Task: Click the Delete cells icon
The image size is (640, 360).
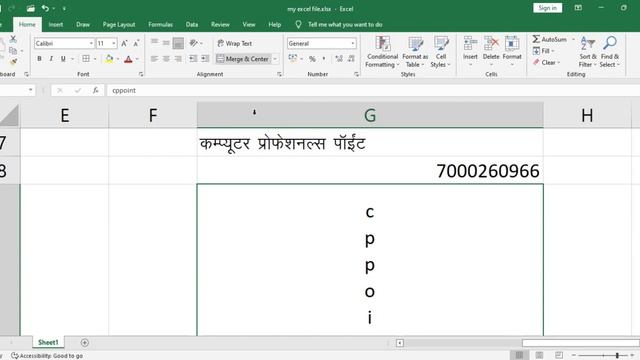Action: 491,43
